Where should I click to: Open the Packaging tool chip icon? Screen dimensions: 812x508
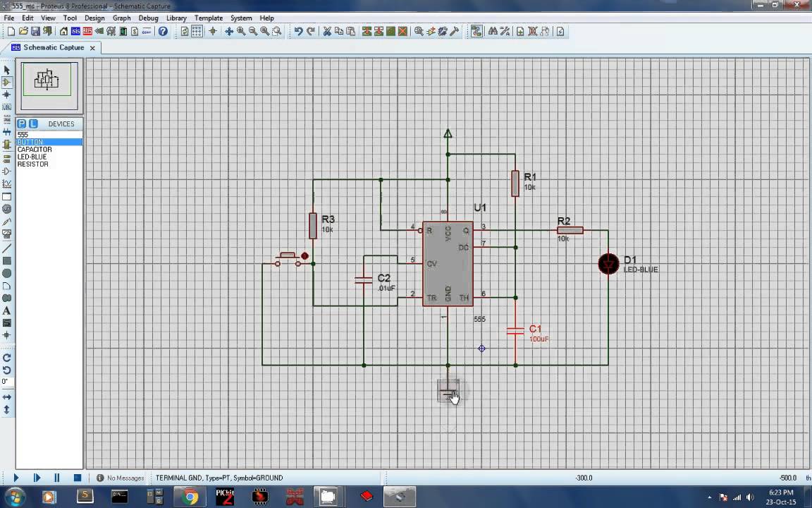click(x=443, y=32)
